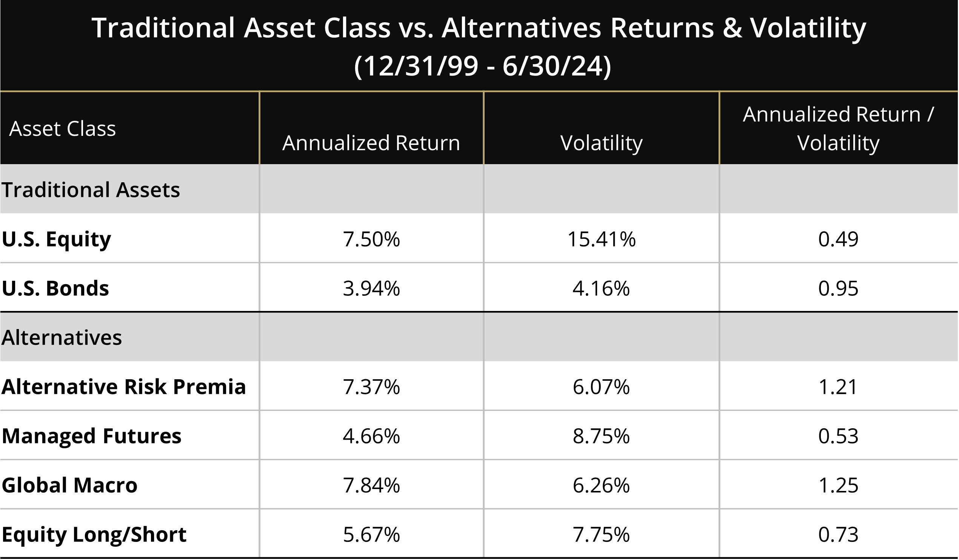Screen dimensions: 959x560
Task: Select the Alternative Risk Premia label
Action: pyautogui.click(x=124, y=387)
